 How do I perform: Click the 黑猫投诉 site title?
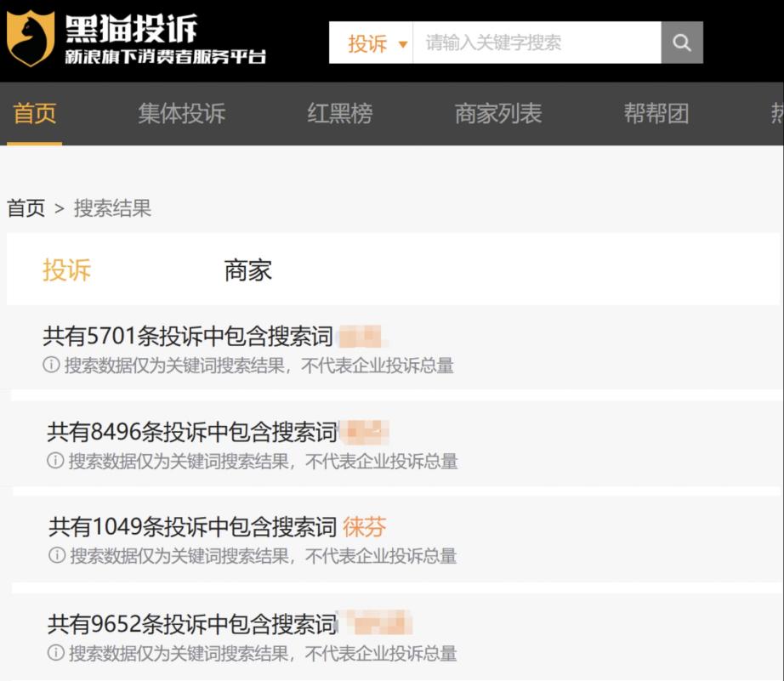[x=132, y=29]
